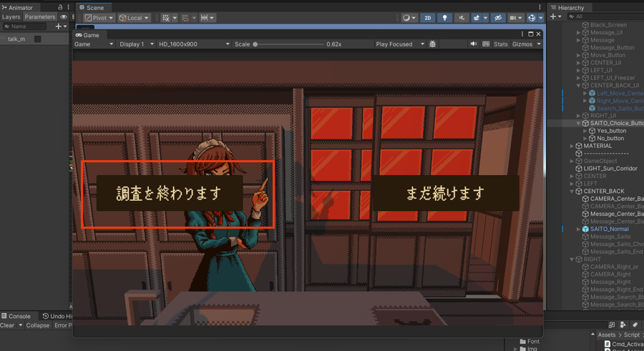Mute game audio with the speaker icon

coord(473,44)
